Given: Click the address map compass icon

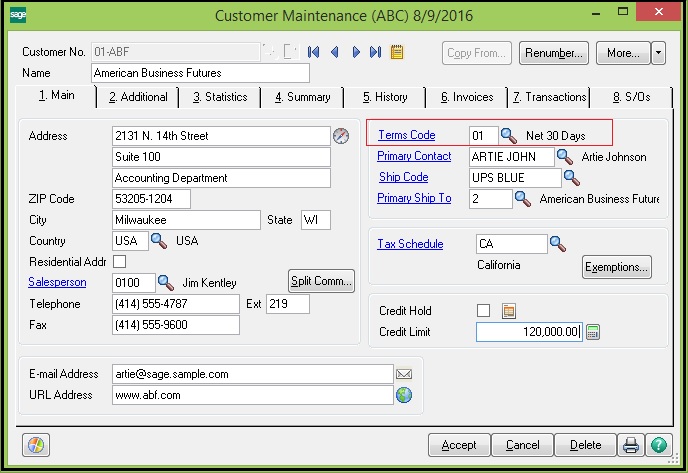Looking at the screenshot, I should point(342,136).
